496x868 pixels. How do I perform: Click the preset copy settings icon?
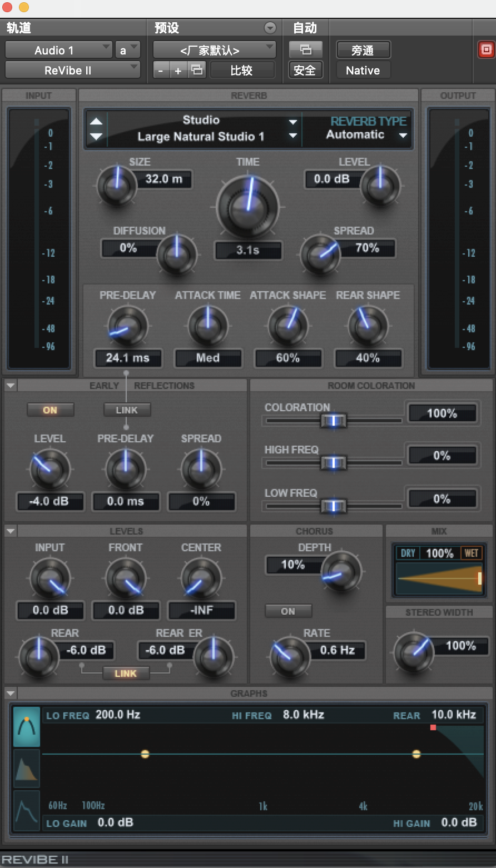pos(197,70)
